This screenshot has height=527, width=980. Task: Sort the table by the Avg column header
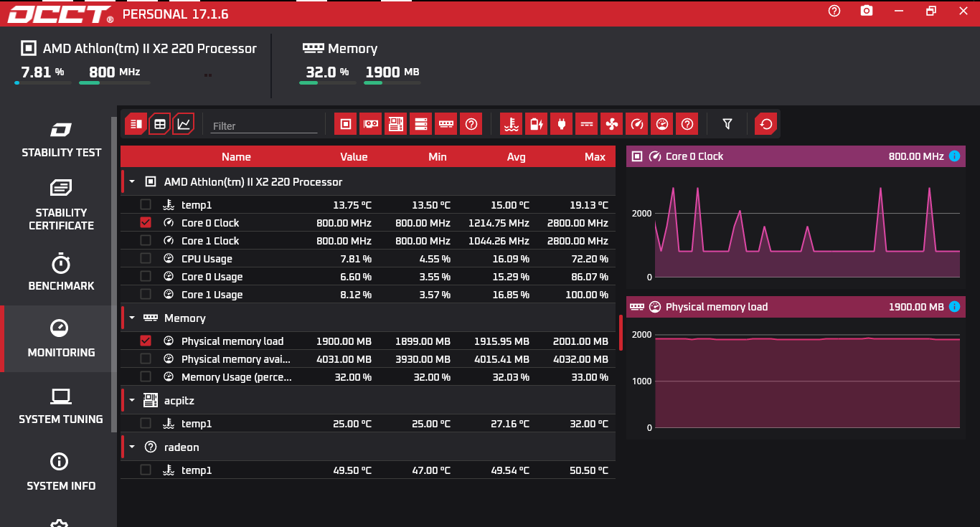pyautogui.click(x=516, y=157)
